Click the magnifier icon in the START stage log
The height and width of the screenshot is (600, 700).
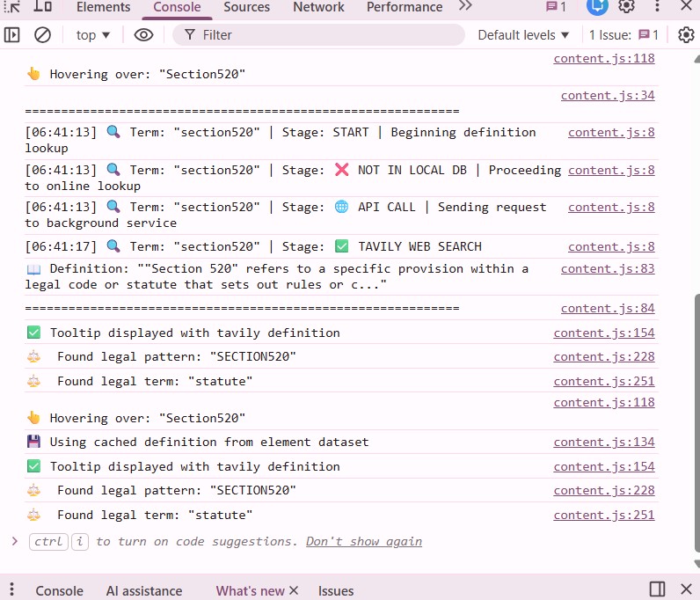(x=113, y=132)
